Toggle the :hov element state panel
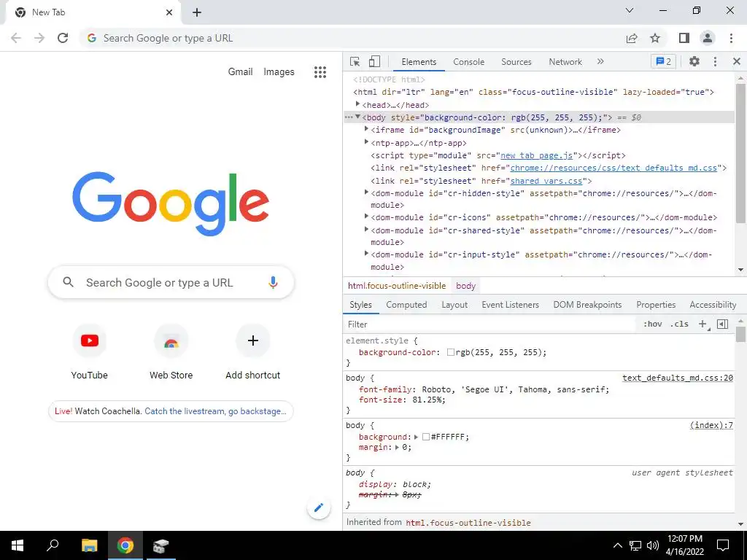 click(x=652, y=324)
